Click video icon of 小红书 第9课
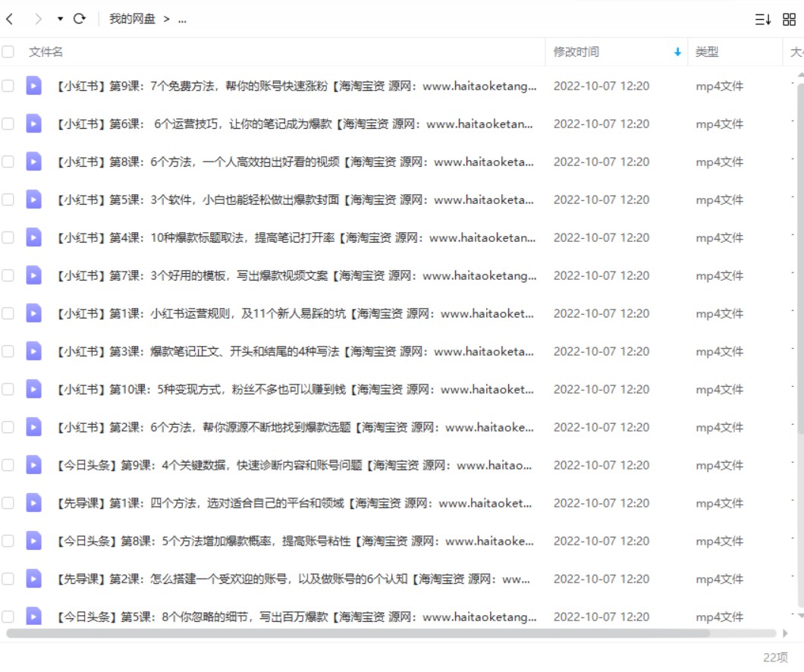The width and height of the screenshot is (804, 672). point(34,86)
